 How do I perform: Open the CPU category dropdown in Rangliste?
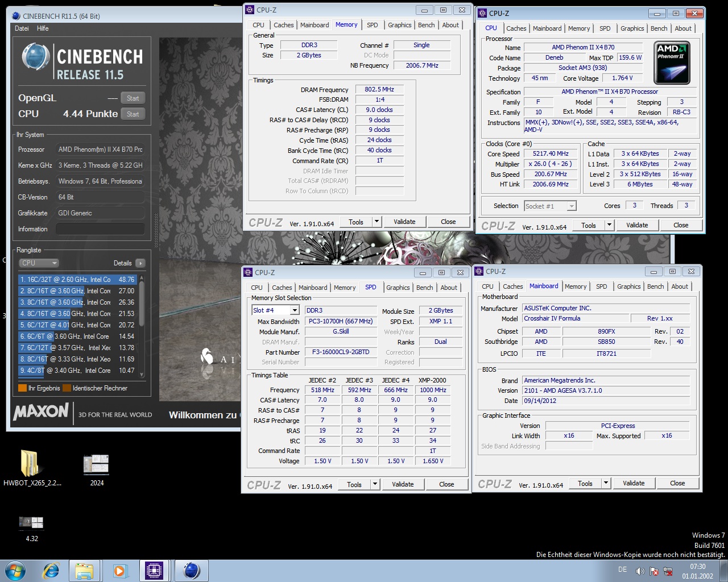click(39, 263)
